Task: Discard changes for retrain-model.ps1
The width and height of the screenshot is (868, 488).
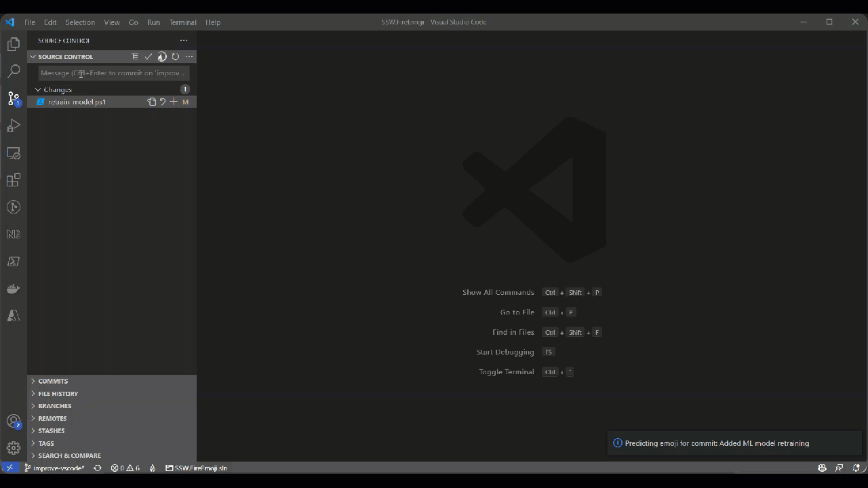Action: [163, 102]
